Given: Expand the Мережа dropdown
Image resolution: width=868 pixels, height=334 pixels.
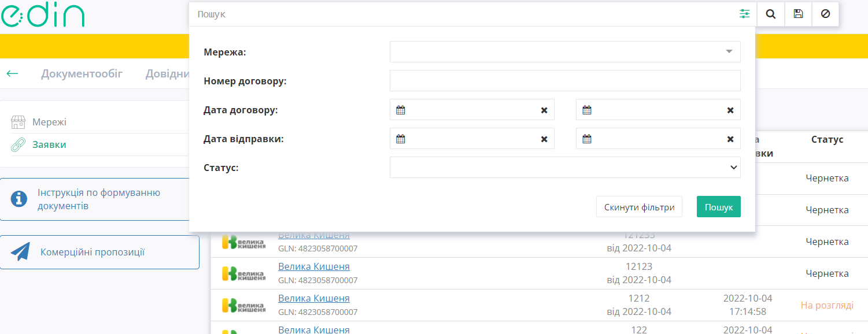Looking at the screenshot, I should coord(565,51).
